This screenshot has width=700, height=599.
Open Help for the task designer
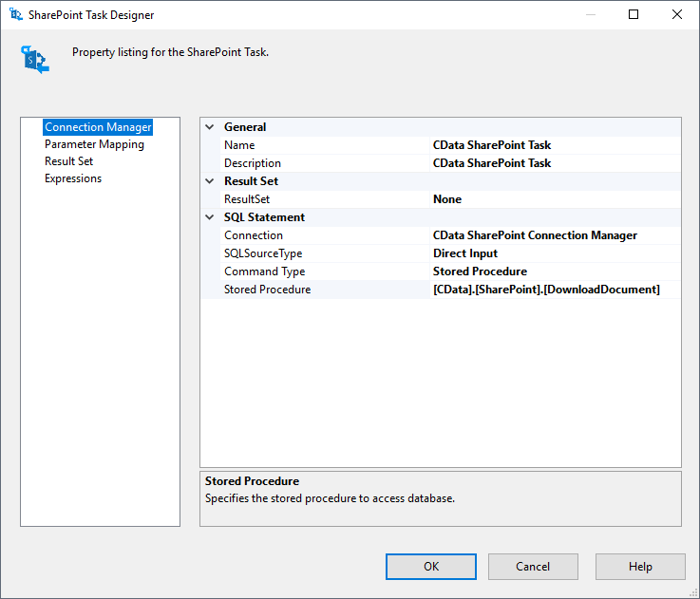[x=640, y=567]
